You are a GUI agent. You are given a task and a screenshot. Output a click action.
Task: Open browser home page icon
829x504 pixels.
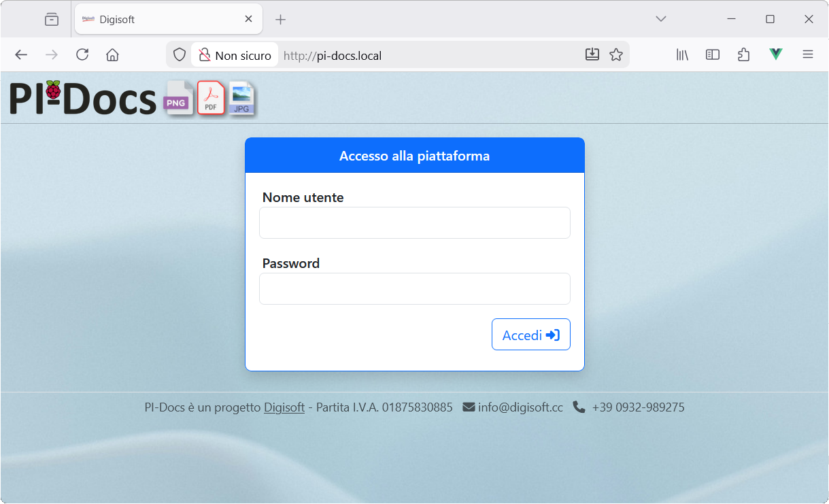[x=113, y=55]
